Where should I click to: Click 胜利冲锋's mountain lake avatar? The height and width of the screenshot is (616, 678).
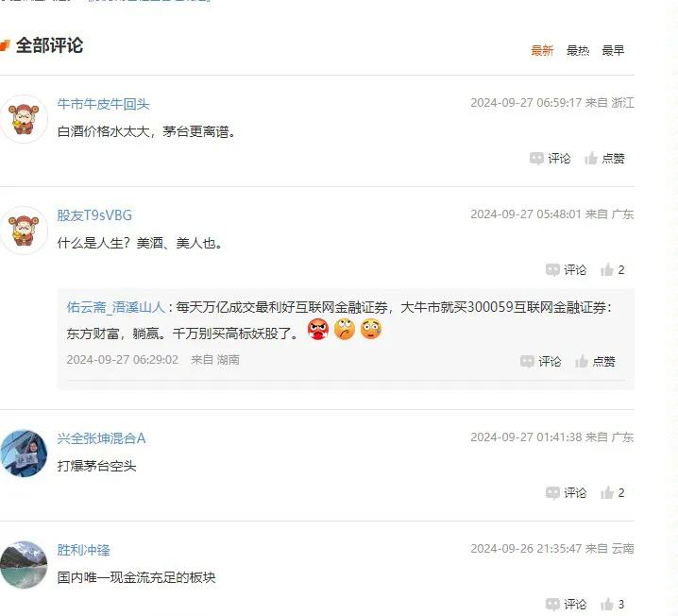tap(24, 565)
